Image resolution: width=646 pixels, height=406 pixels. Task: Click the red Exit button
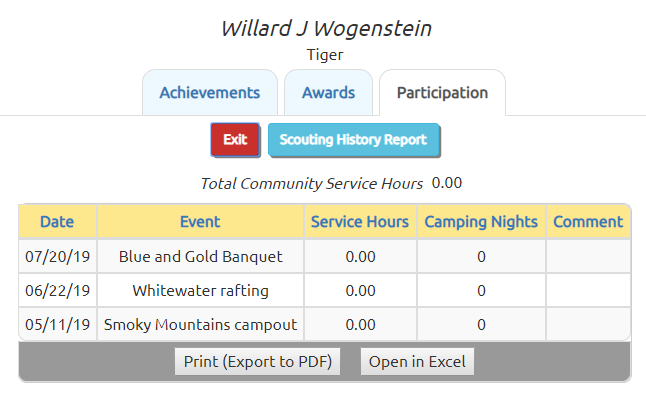tap(235, 140)
